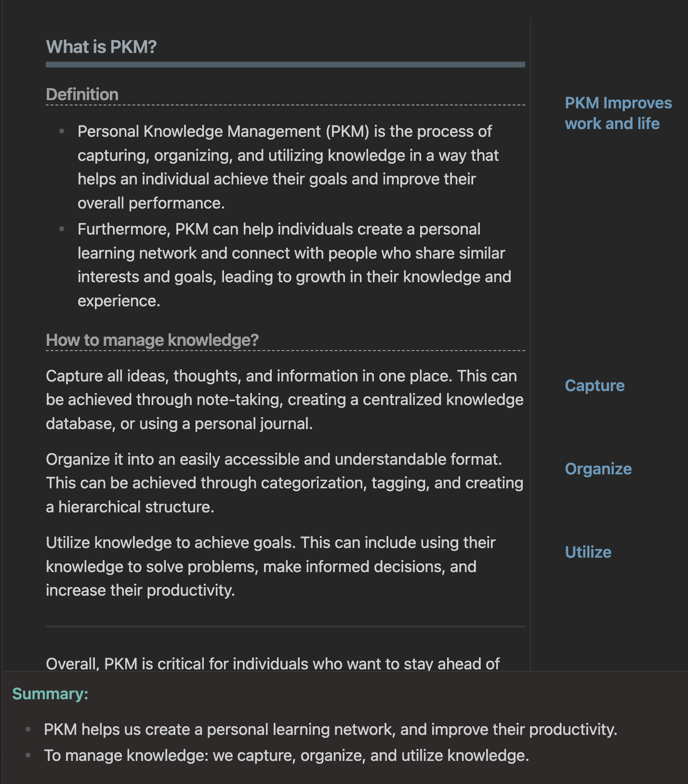Click the "Capture" cue in the side column
The image size is (688, 784).
pyautogui.click(x=595, y=386)
